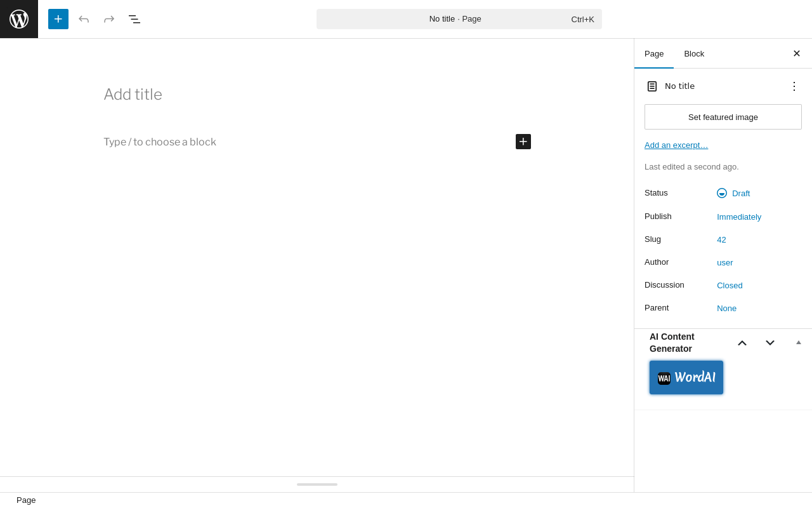812x508 pixels.
Task: Open the page actions three-dot menu
Action: click(x=794, y=86)
